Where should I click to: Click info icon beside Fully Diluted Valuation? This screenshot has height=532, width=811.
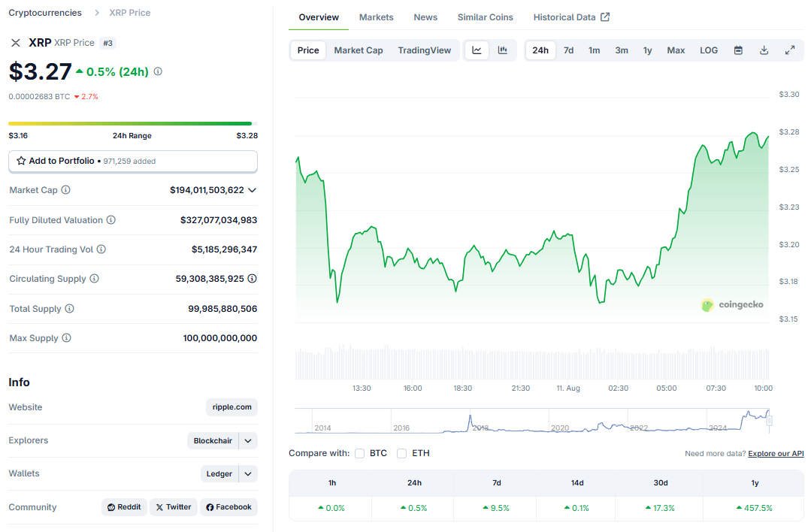[x=110, y=219]
